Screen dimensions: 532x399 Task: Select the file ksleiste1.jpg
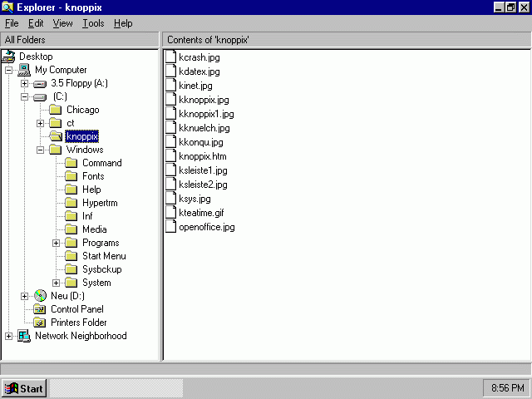[203, 170]
